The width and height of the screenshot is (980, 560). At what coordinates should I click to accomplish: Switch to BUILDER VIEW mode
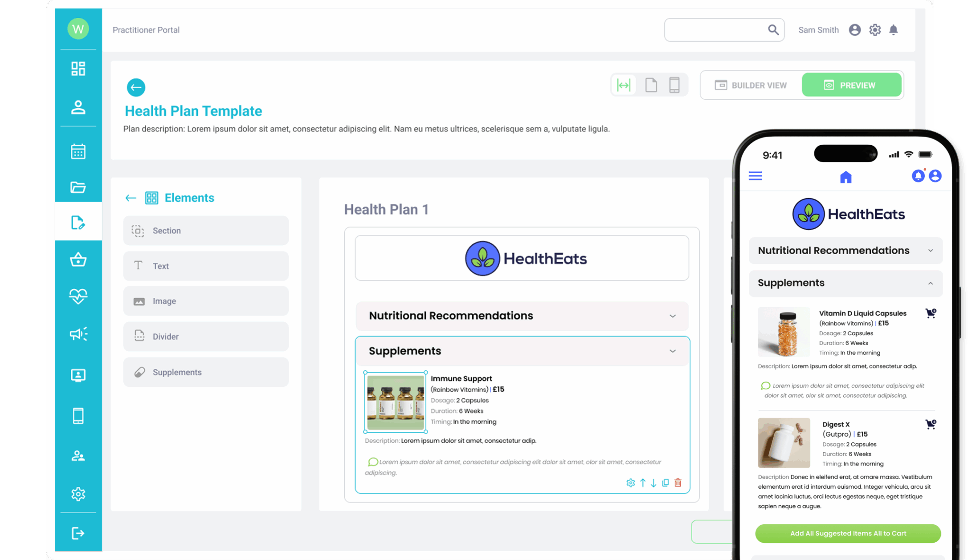(751, 85)
